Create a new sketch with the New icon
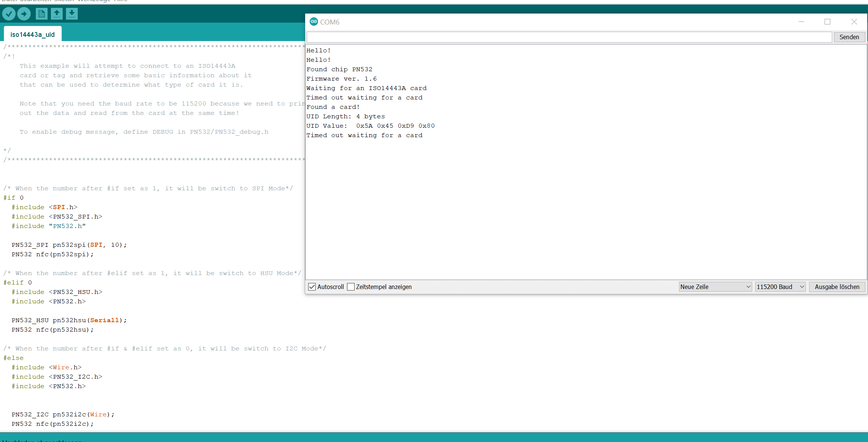Image resolution: width=868 pixels, height=442 pixels. click(x=41, y=14)
